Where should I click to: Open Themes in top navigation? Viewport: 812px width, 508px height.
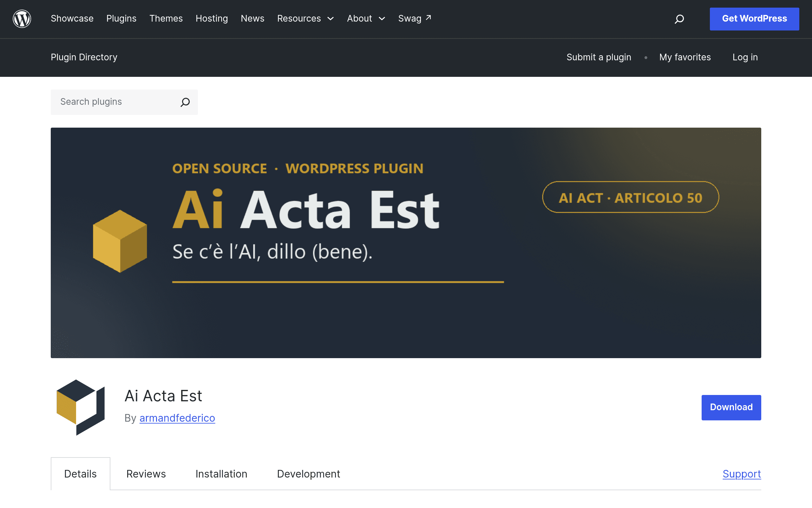pyautogui.click(x=166, y=18)
